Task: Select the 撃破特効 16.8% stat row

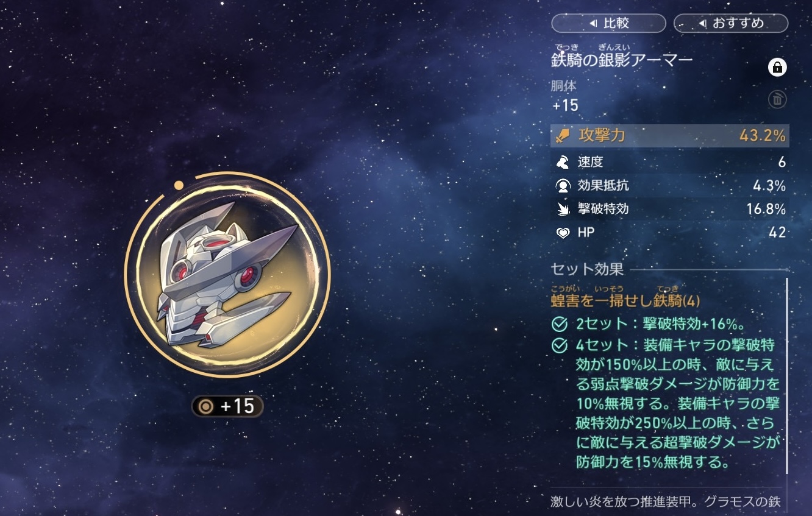Action: (x=670, y=210)
